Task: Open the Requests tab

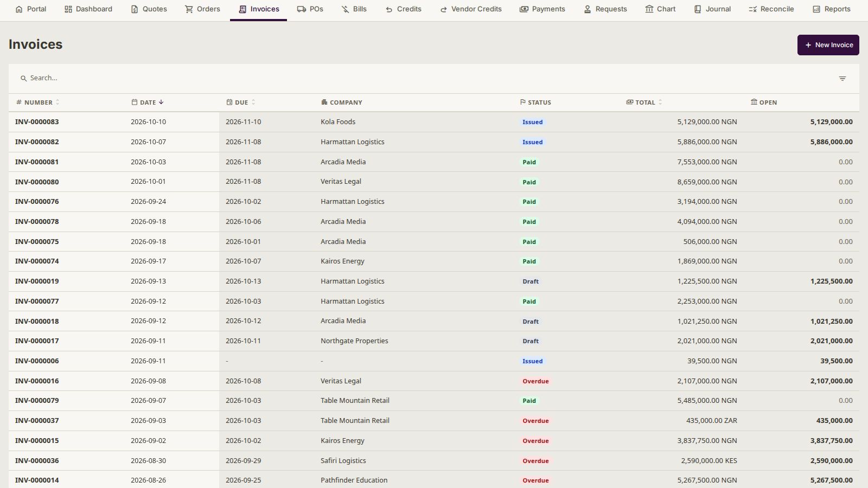Action: [x=605, y=9]
